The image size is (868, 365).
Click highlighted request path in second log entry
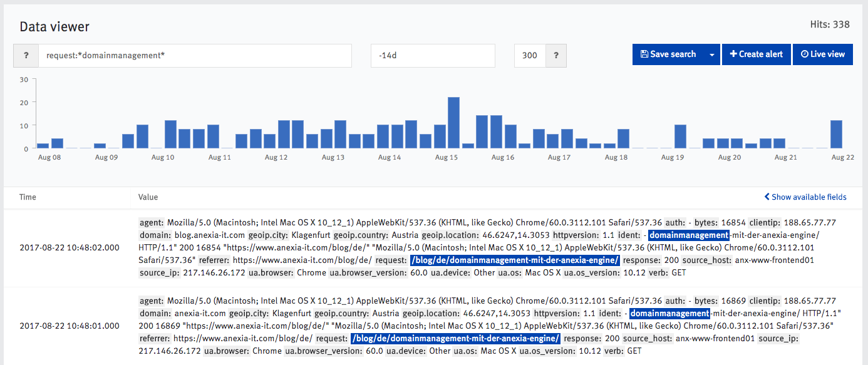tap(455, 338)
